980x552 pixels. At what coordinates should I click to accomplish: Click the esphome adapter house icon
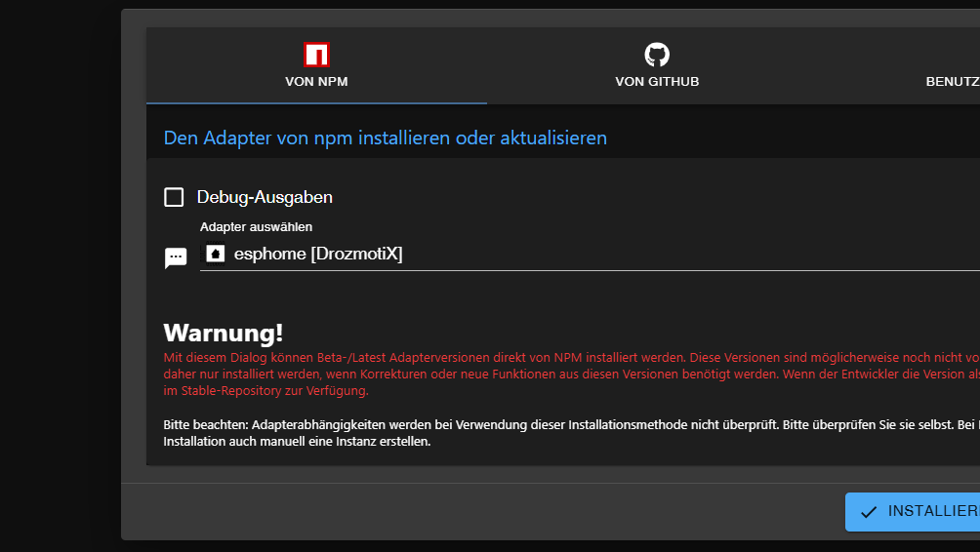[216, 254]
